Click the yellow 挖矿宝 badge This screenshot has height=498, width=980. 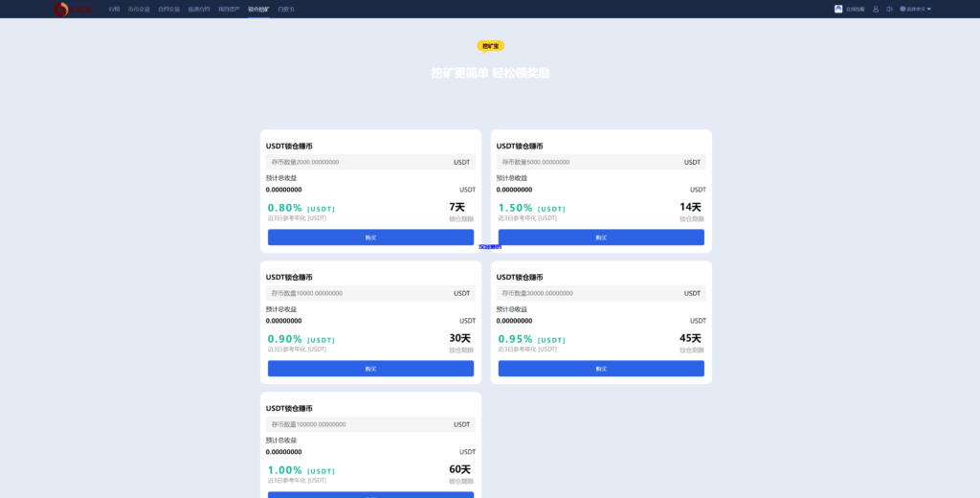tap(491, 46)
